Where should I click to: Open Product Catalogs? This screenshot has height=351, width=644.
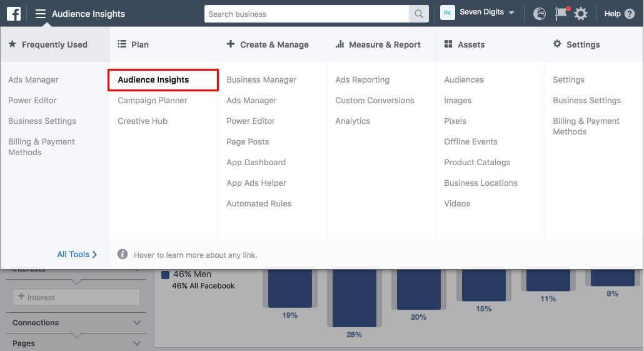(477, 162)
